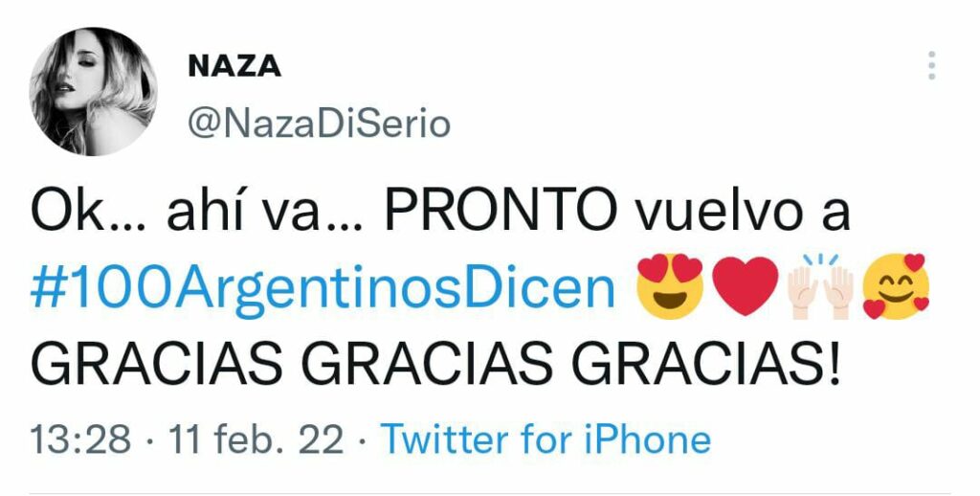980x496 pixels.
Task: Click the words "vuelvo a"
Action: (x=743, y=214)
